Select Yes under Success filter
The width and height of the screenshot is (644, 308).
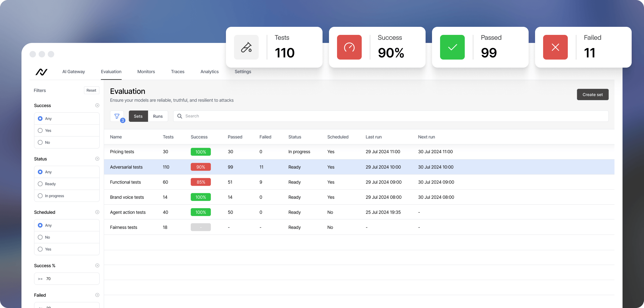pos(67,130)
